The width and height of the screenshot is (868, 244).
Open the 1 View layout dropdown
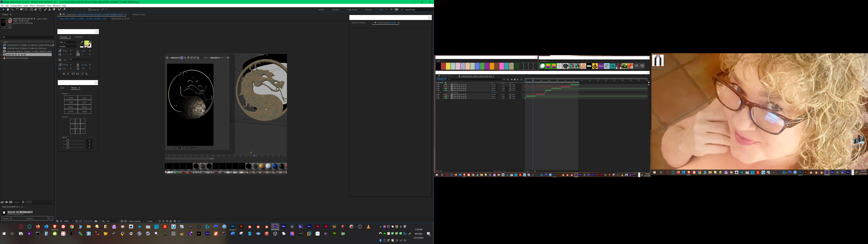[x=152, y=221]
